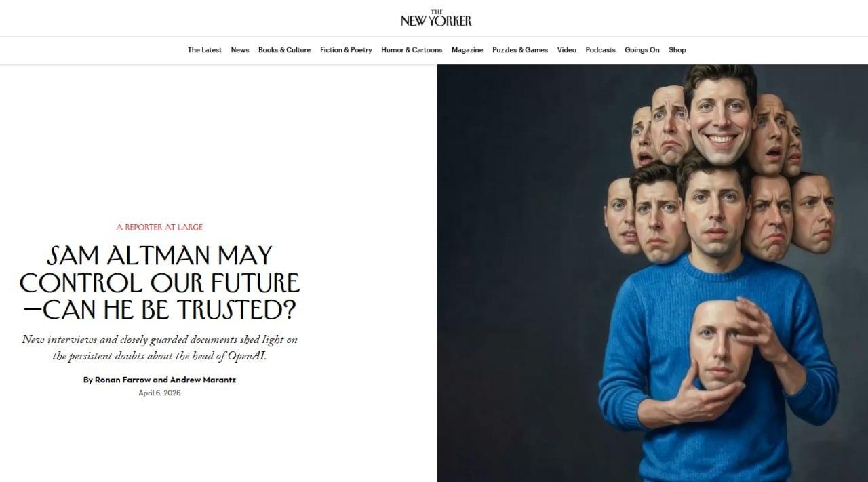This screenshot has width=868, height=482.
Task: Click the masks illustration image
Action: tap(652, 273)
